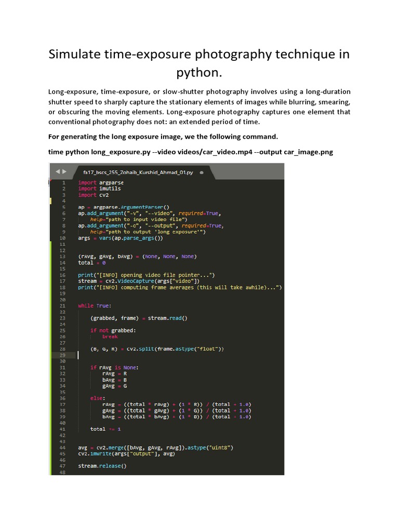Screen dimensions: 399x532
Task: Click gutter line number 29
Action: [62, 355]
